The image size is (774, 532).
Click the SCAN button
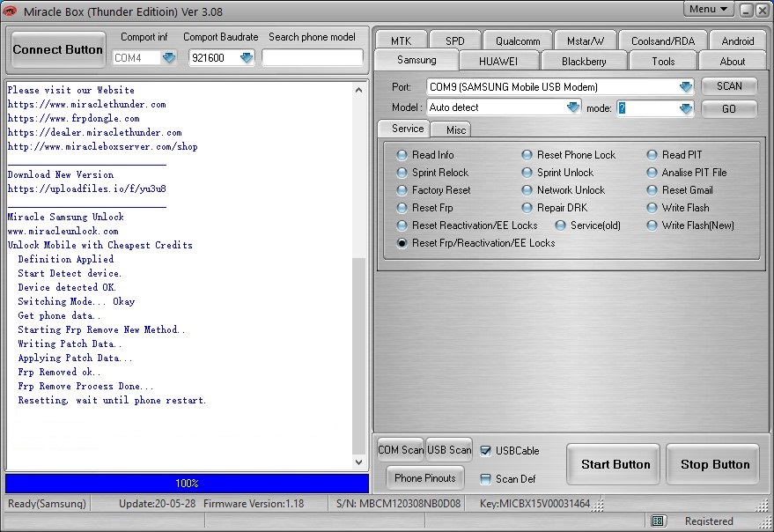point(729,86)
